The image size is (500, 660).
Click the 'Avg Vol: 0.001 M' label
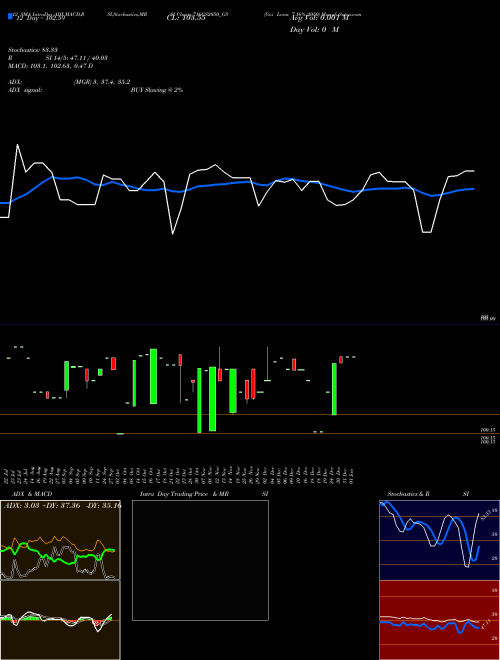(x=319, y=18)
